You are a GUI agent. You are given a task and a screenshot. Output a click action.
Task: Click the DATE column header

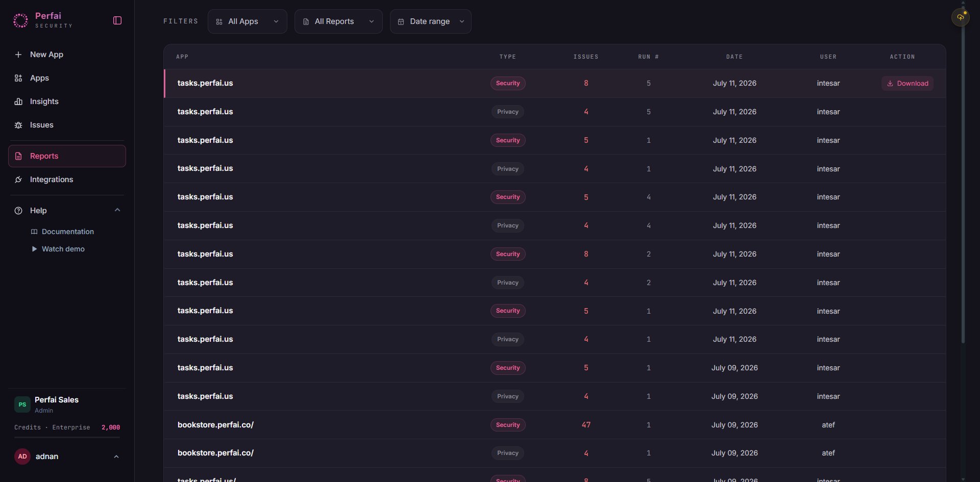point(734,57)
